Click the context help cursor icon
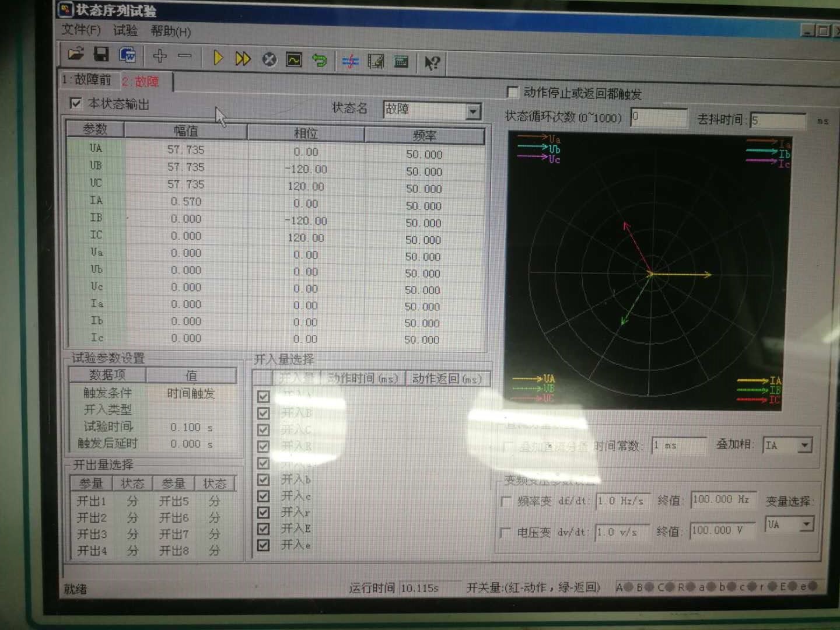The image size is (840, 630). (x=432, y=62)
